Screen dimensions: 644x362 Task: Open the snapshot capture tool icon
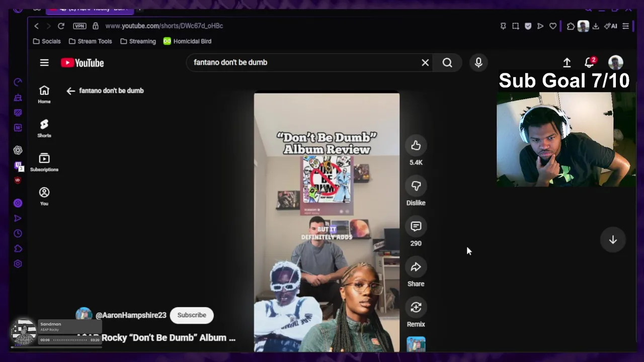click(x=516, y=26)
